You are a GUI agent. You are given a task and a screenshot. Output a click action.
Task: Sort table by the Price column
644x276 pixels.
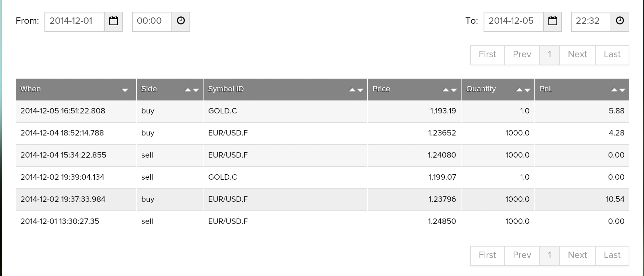coord(449,90)
